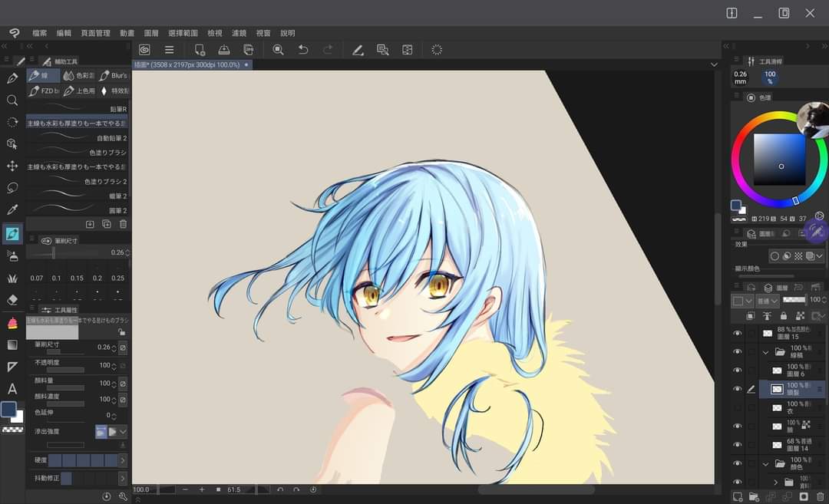The image size is (829, 504).
Task: Hide layer 圖層 14 with eye icon
Action: [737, 445]
